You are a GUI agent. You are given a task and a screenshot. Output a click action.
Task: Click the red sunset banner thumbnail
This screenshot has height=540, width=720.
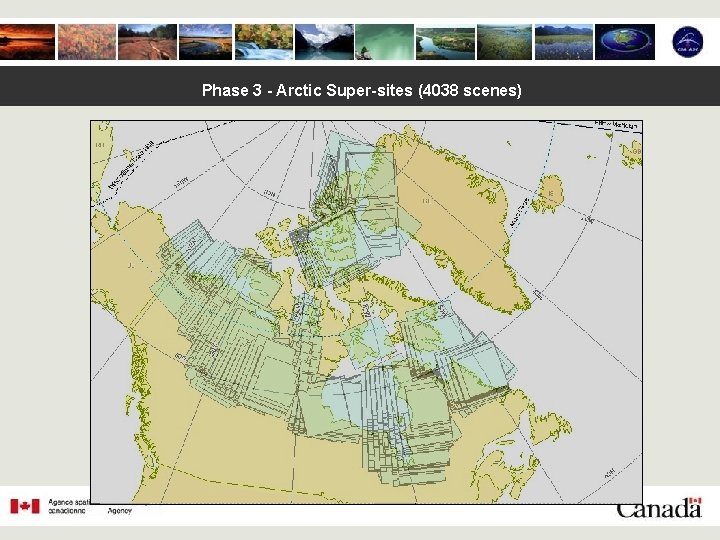click(x=27, y=42)
